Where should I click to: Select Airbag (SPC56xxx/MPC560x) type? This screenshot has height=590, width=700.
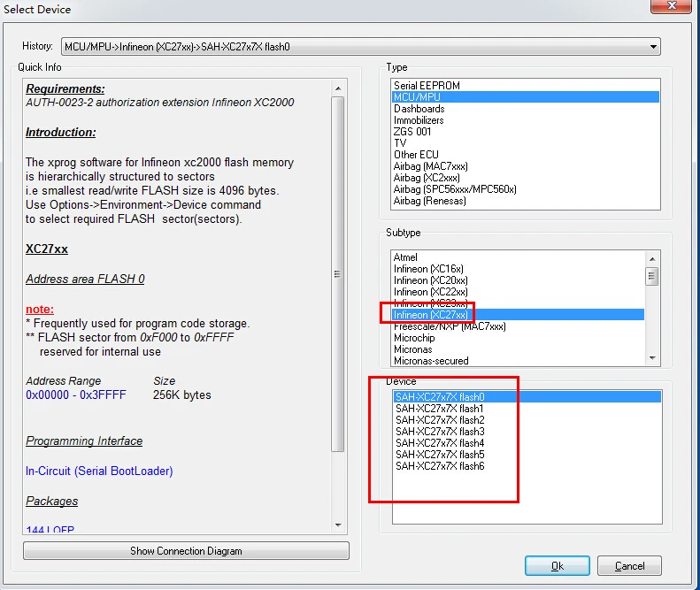(x=526, y=189)
